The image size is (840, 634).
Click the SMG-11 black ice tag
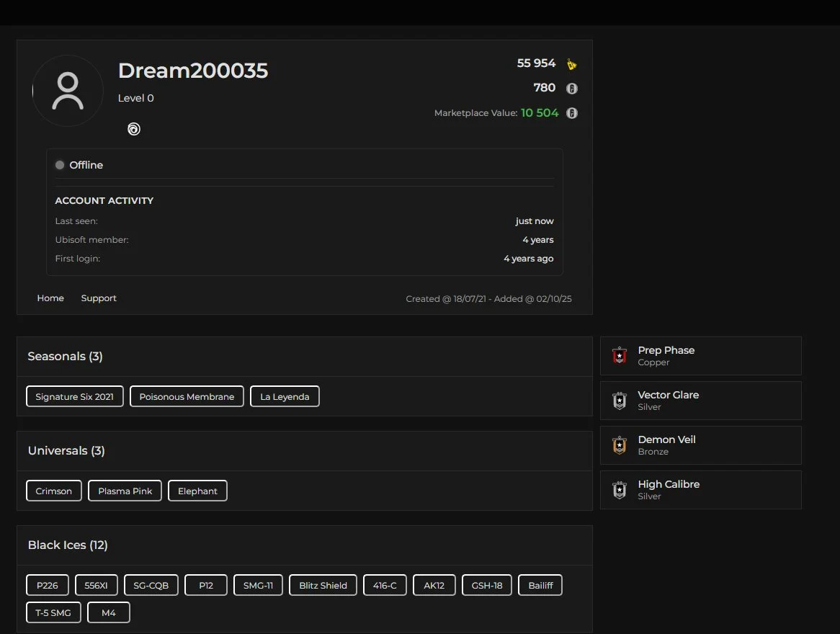258,586
